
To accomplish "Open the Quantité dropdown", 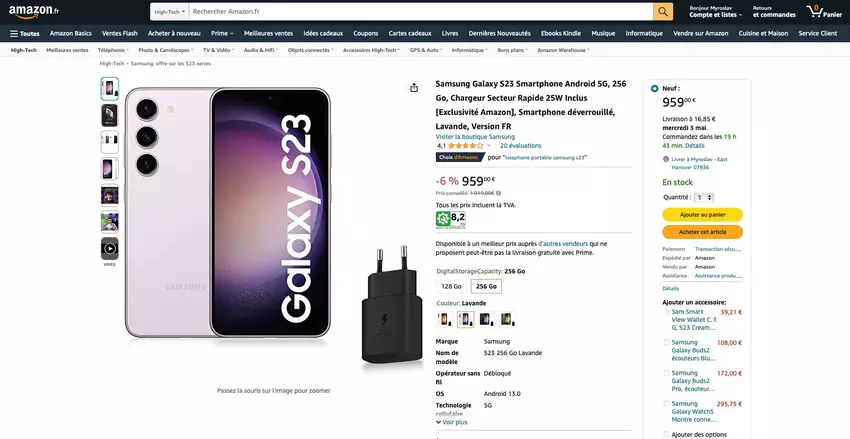I will coord(704,198).
